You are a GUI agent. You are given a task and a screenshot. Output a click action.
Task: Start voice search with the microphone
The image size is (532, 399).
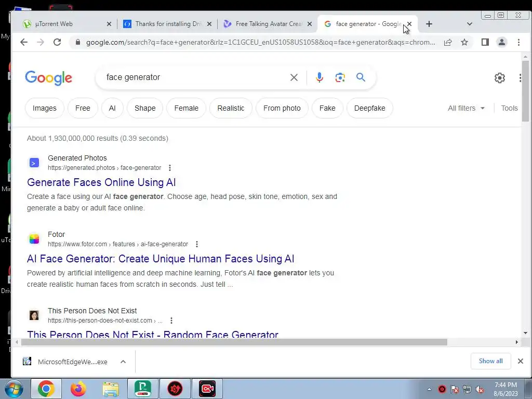pos(320,77)
